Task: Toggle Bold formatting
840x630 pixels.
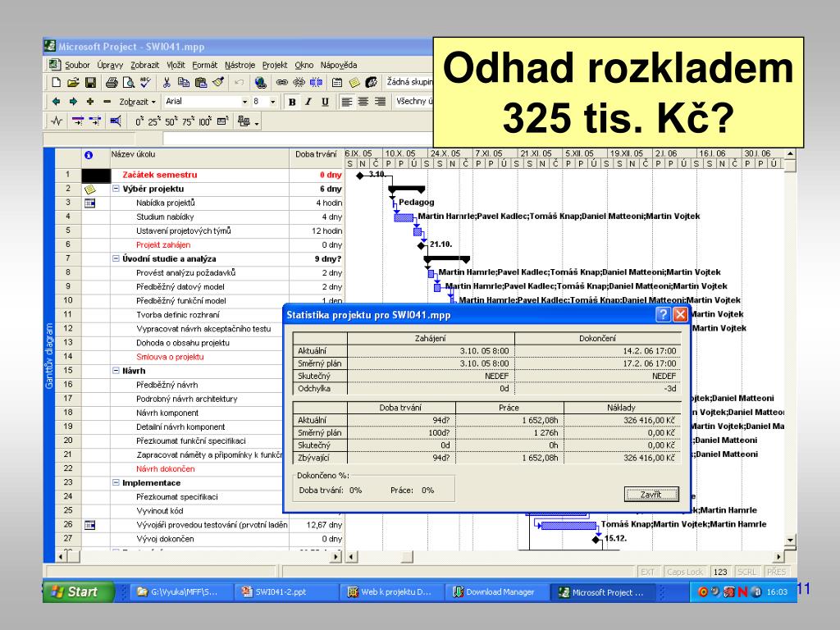Action: 292,102
